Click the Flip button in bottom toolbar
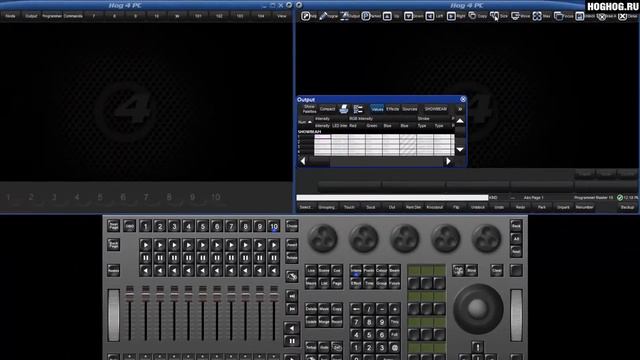Screen dimensions: 640x360 point(456,207)
